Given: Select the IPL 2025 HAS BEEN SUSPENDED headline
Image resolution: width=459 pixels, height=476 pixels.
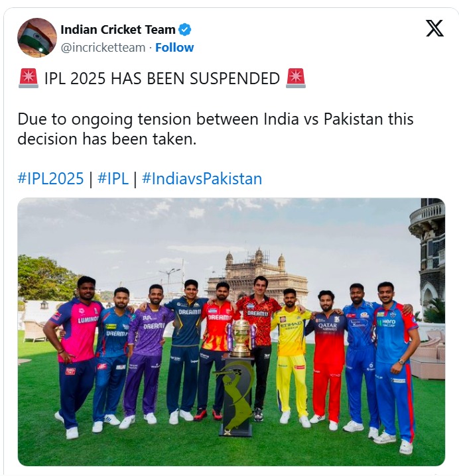Looking at the screenshot, I should [x=162, y=78].
